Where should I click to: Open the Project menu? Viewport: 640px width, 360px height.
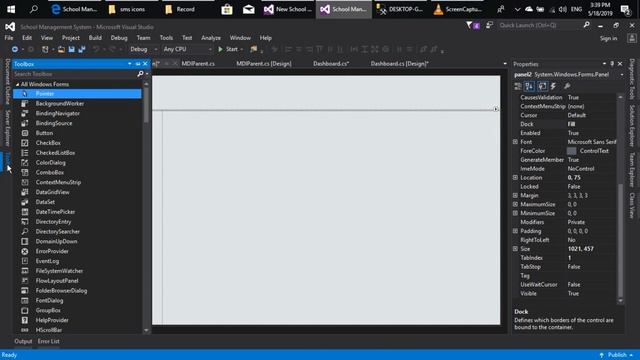coord(71,38)
